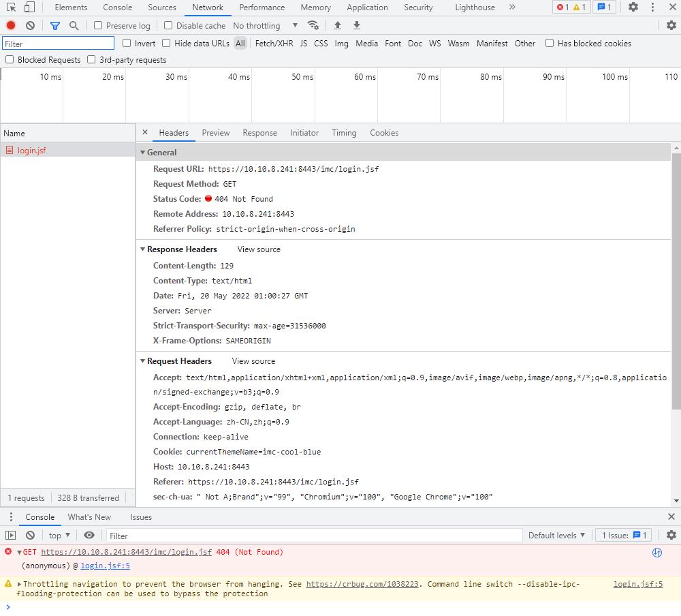Toggle the device toolbar icon

coord(29,7)
